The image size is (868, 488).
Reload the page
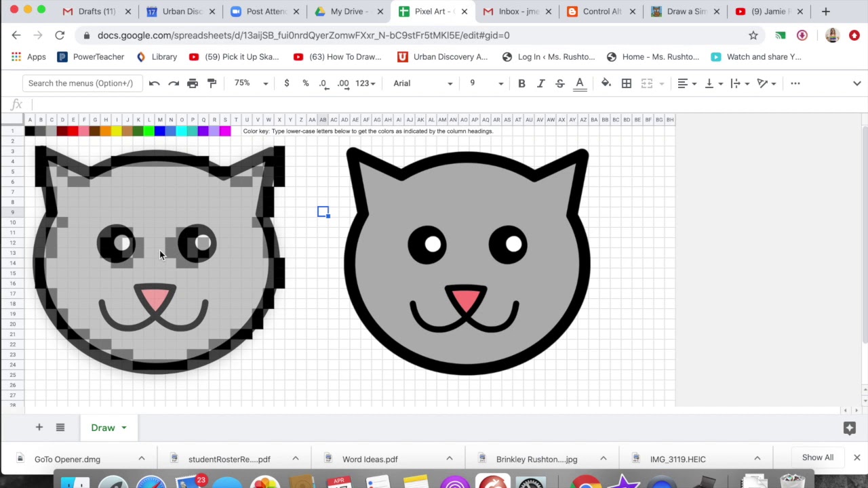coord(60,35)
